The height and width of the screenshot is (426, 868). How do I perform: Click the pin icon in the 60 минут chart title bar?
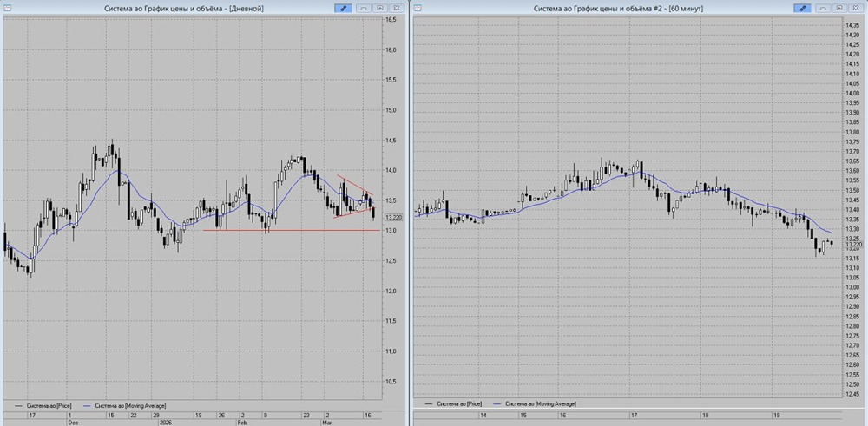tap(802, 9)
